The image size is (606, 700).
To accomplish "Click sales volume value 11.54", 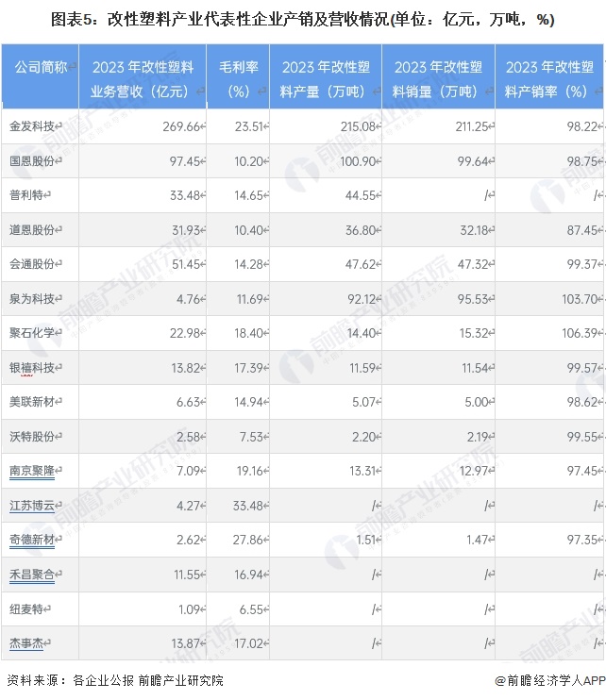I will [x=475, y=368].
